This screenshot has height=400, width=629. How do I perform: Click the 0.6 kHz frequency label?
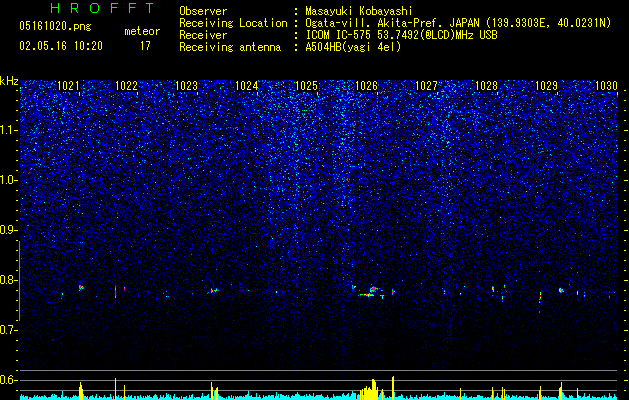point(8,380)
